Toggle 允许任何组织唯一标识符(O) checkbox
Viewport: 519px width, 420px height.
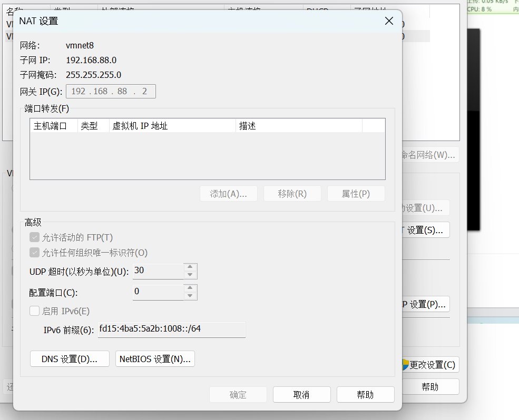(x=34, y=253)
